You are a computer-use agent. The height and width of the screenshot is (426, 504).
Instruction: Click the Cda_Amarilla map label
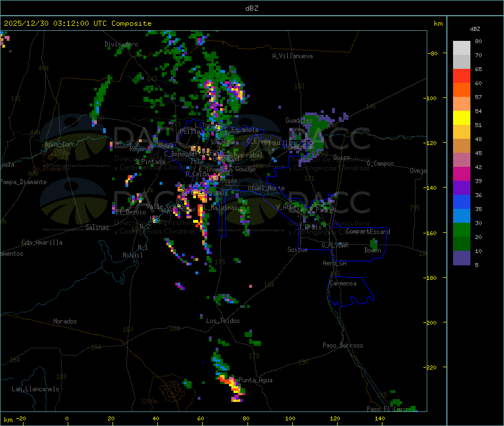pyautogui.click(x=42, y=242)
